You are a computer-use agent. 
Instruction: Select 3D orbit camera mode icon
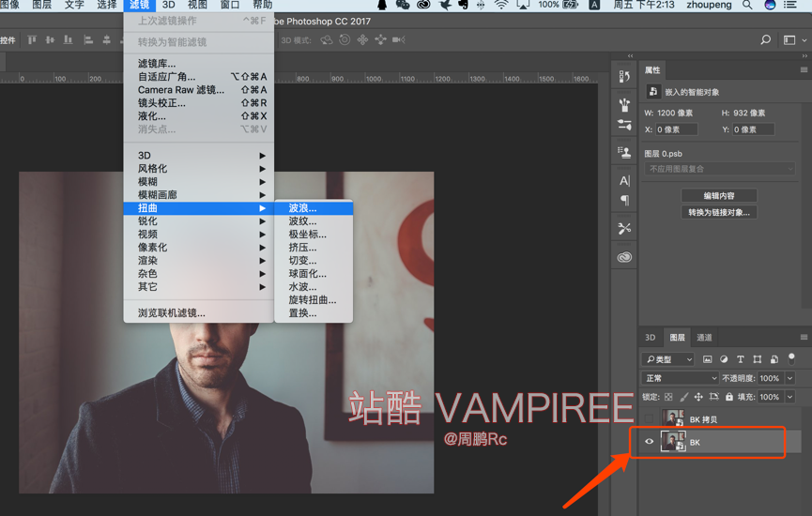(327, 39)
